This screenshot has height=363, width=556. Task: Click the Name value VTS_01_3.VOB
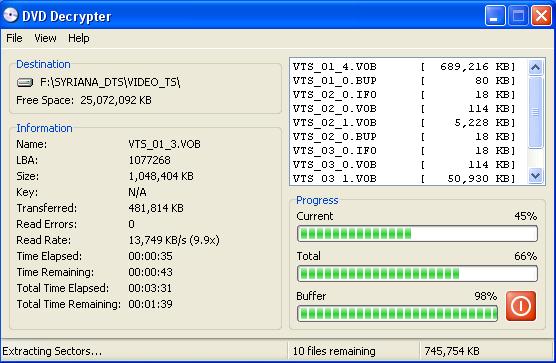coord(165,144)
